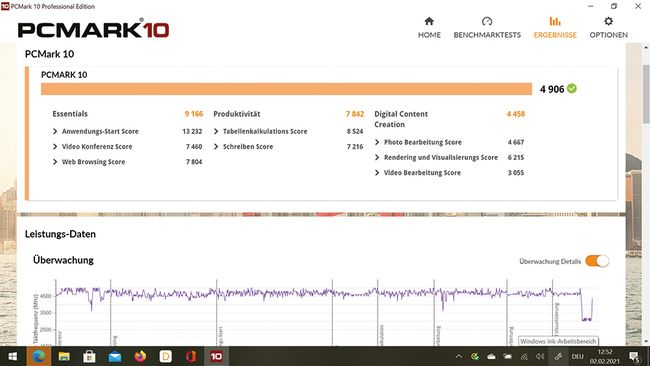Switch to the Ergebnisse tab
Image resolution: width=650 pixels, height=366 pixels.
pyautogui.click(x=555, y=27)
